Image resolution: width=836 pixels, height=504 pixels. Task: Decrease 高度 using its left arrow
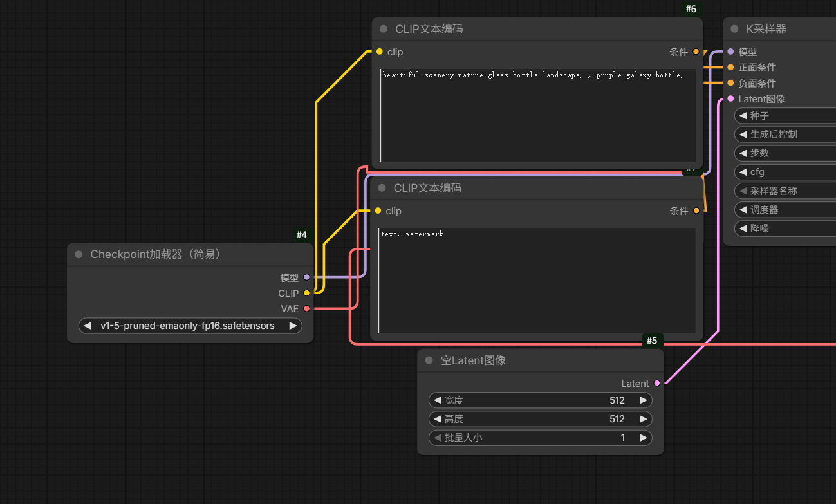click(x=438, y=419)
